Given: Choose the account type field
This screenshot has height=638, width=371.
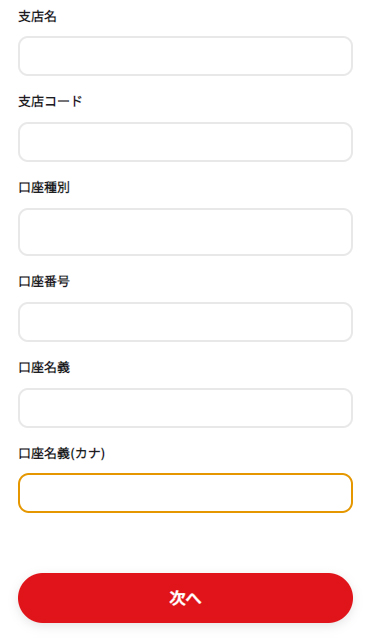Looking at the screenshot, I should point(185,232).
